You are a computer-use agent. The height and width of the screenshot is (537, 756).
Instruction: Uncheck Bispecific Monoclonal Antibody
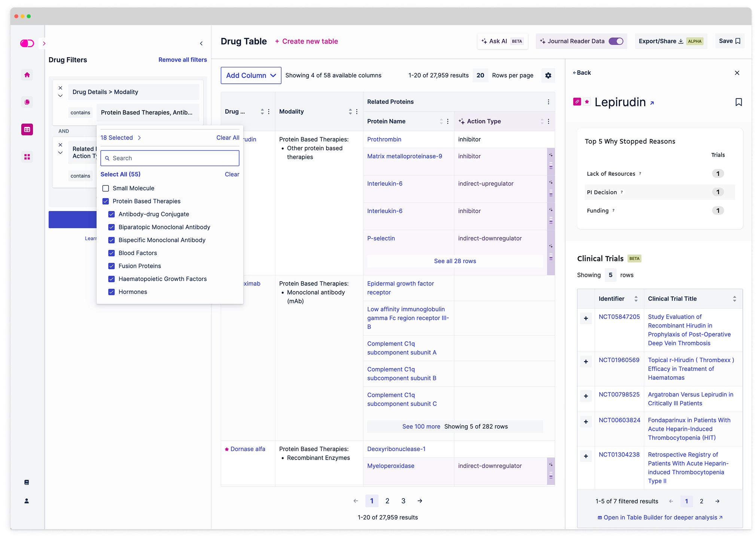click(112, 240)
